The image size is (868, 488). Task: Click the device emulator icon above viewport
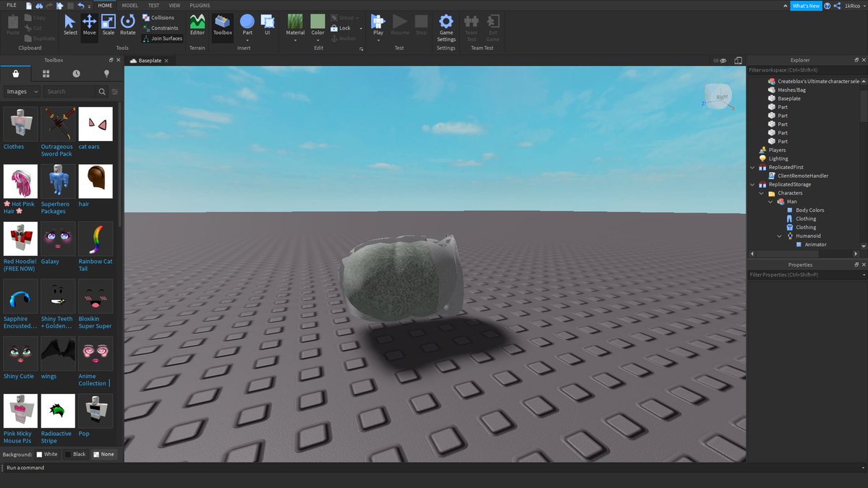point(738,61)
